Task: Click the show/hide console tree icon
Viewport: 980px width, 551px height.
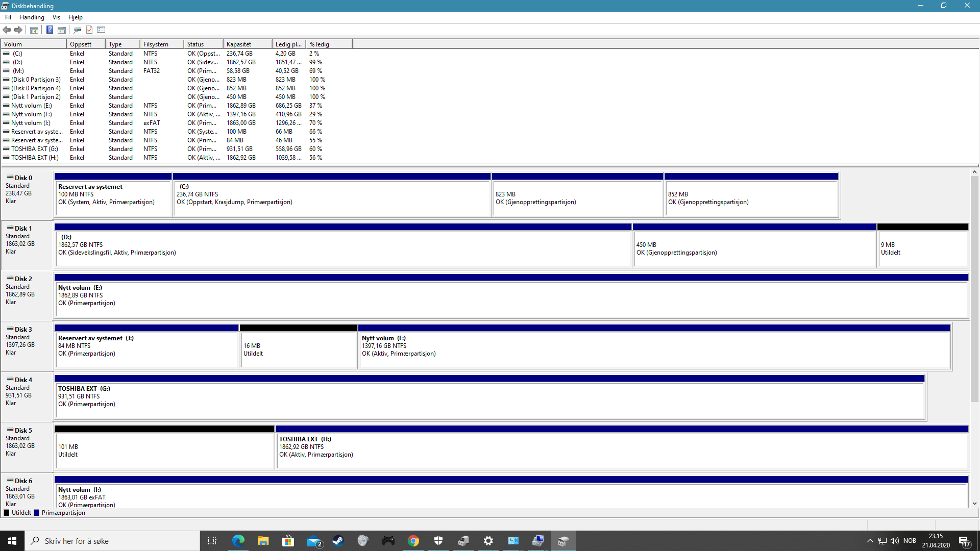Action: (x=34, y=30)
